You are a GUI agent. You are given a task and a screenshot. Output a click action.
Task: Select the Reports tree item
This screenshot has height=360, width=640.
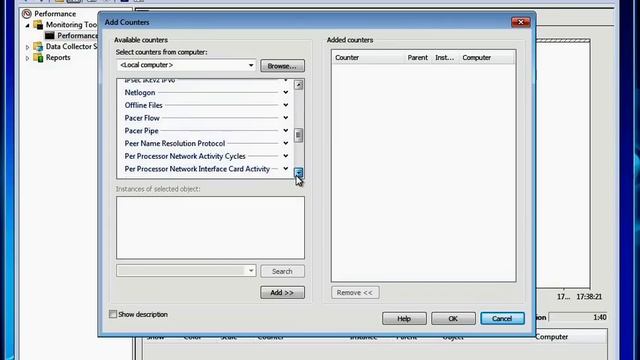coord(58,58)
